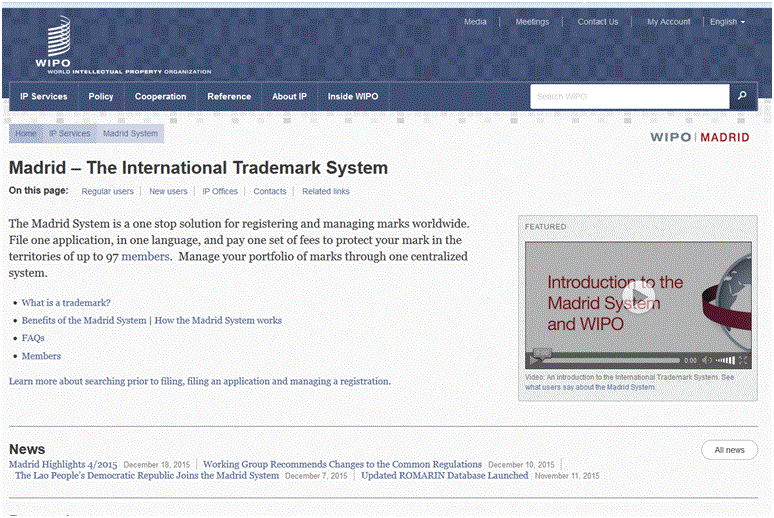This screenshot has height=518, width=774.
Task: Open the Policy menu
Action: point(101,96)
